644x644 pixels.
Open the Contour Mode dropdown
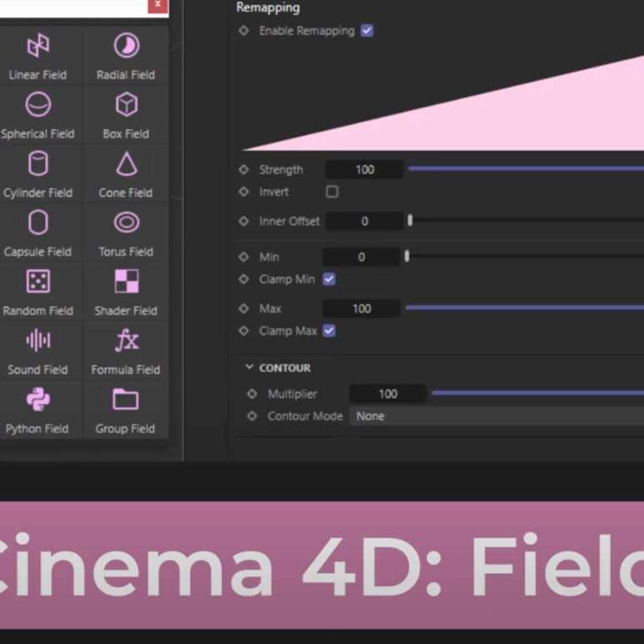click(x=496, y=416)
